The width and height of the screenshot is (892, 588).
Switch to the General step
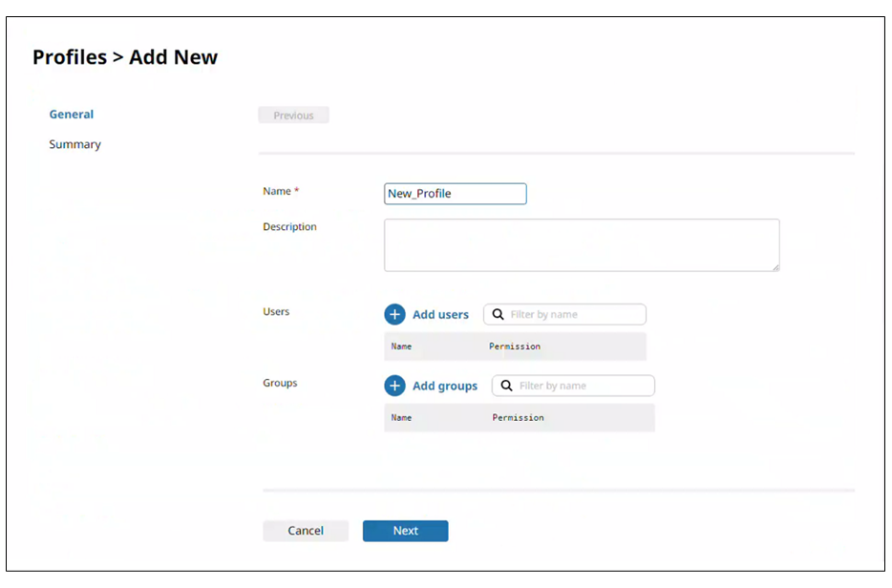click(72, 115)
